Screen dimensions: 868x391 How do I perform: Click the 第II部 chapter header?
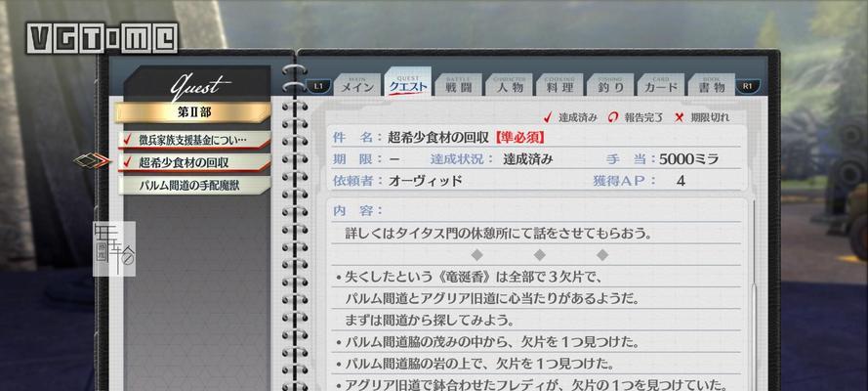pos(192,112)
